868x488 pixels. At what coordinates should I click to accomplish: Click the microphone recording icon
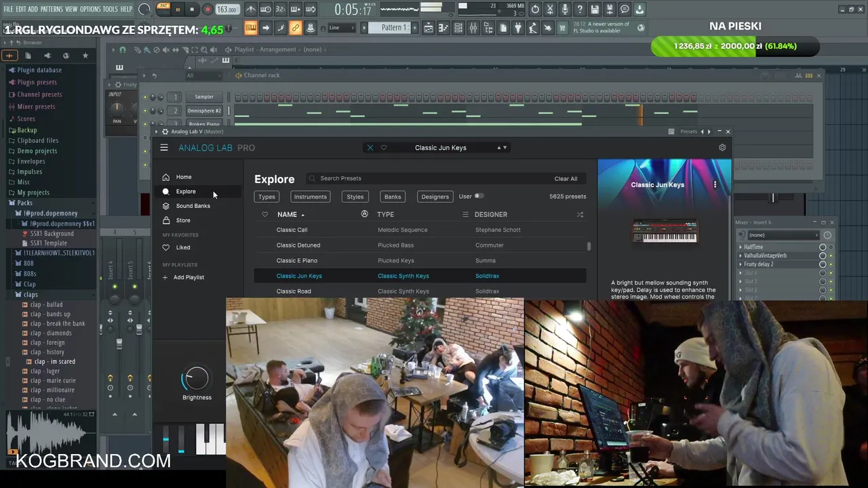tap(565, 9)
